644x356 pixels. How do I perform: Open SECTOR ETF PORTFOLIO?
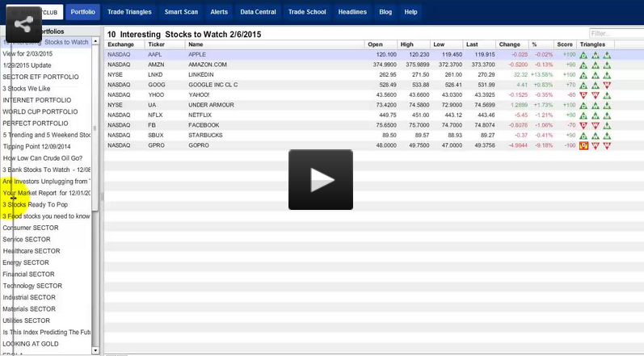tap(40, 77)
